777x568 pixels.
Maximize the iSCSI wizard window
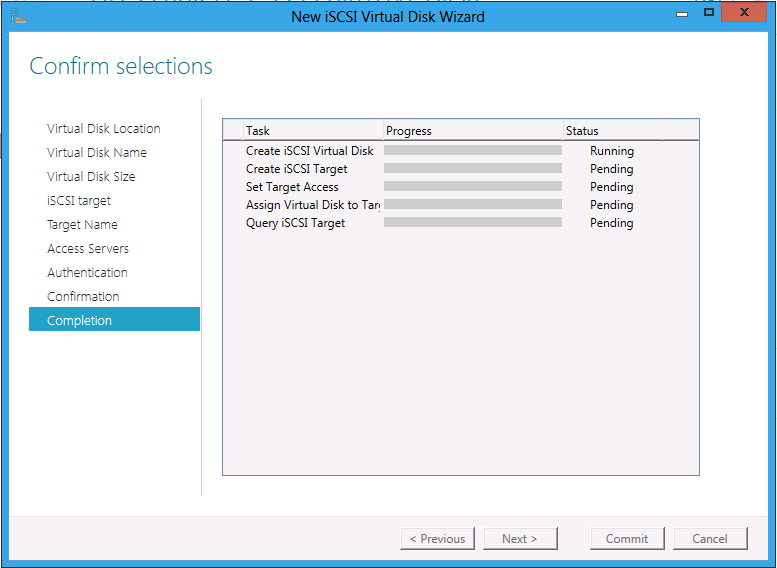709,12
